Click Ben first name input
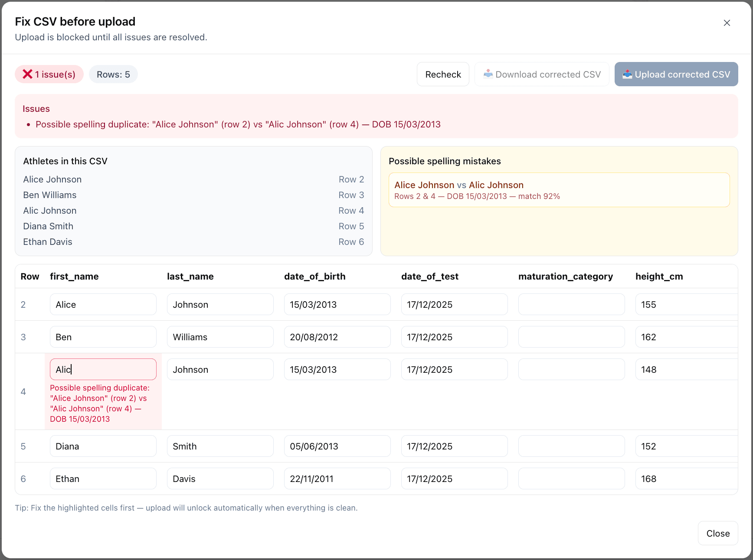The height and width of the screenshot is (560, 753). [103, 337]
